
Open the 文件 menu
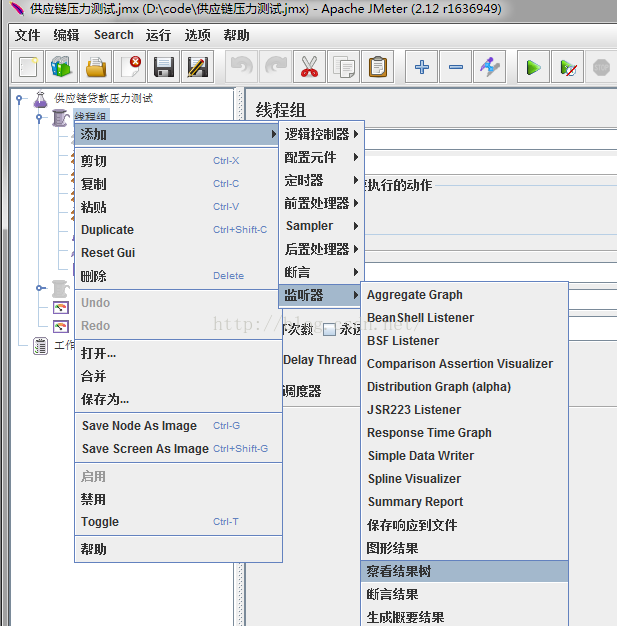coord(28,35)
